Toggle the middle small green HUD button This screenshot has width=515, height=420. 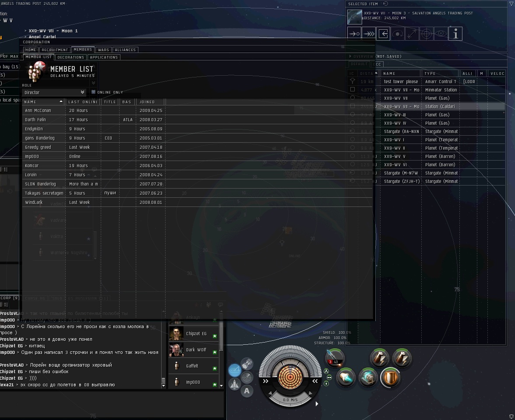[329, 378]
